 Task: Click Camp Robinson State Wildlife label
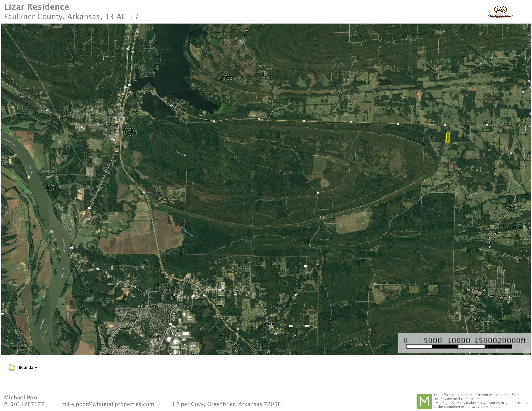pos(228,77)
